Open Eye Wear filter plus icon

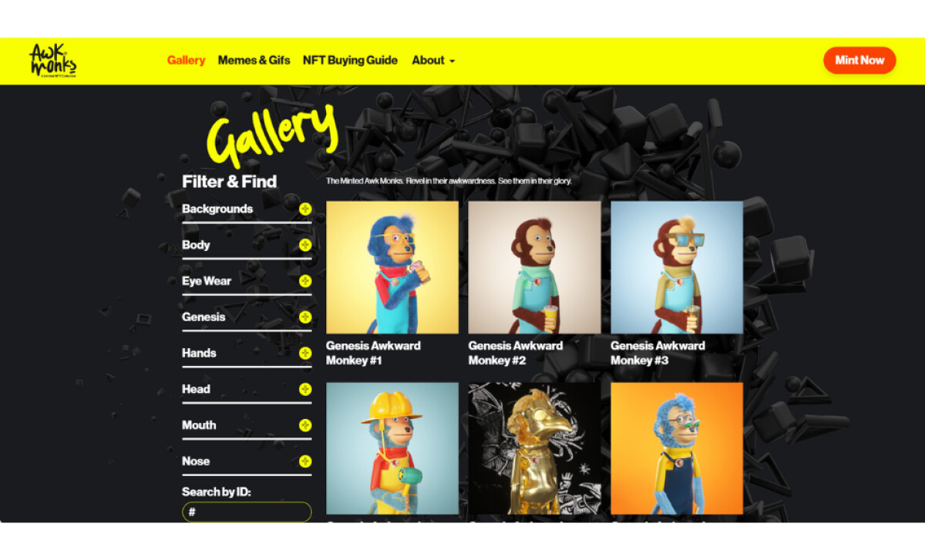(x=305, y=281)
